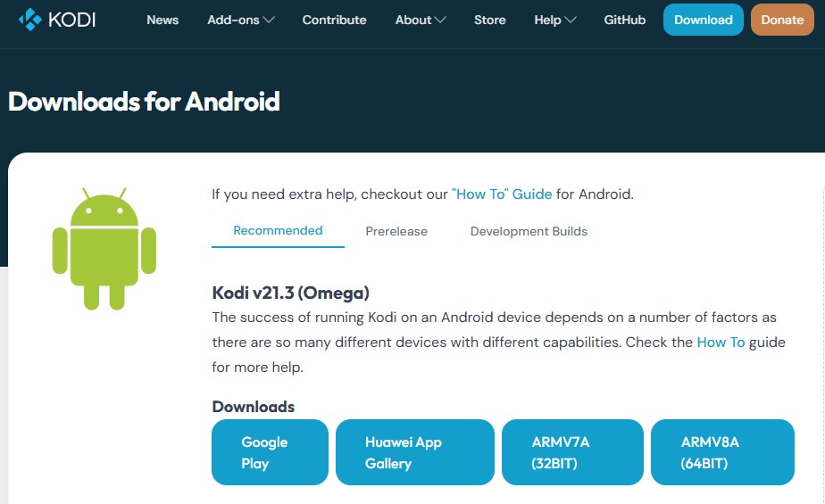
Task: Click the Kodi logo in the header
Action: click(x=57, y=20)
